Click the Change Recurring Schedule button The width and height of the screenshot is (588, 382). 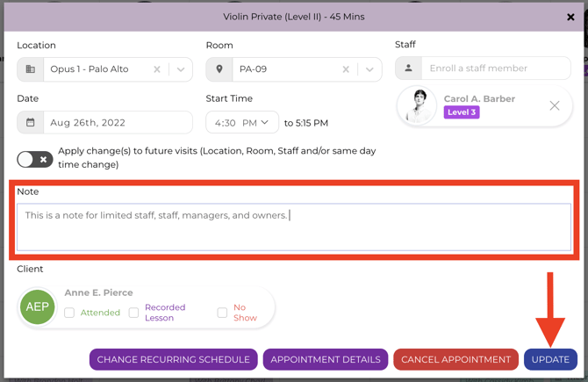tap(173, 359)
